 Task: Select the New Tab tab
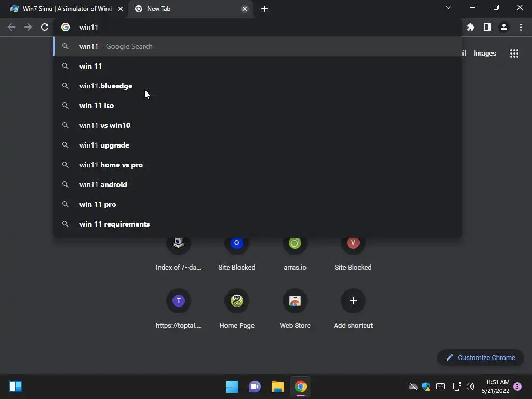click(191, 9)
